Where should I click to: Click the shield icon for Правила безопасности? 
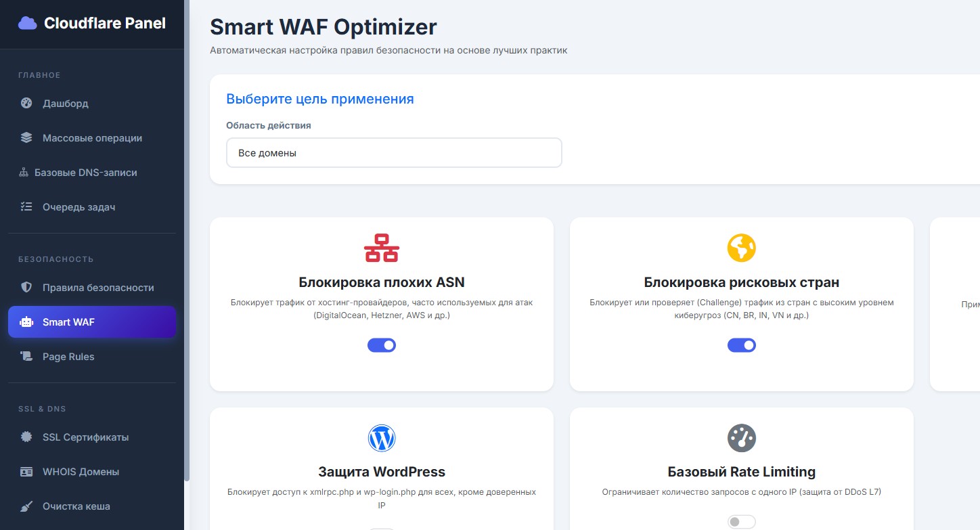[x=26, y=287]
